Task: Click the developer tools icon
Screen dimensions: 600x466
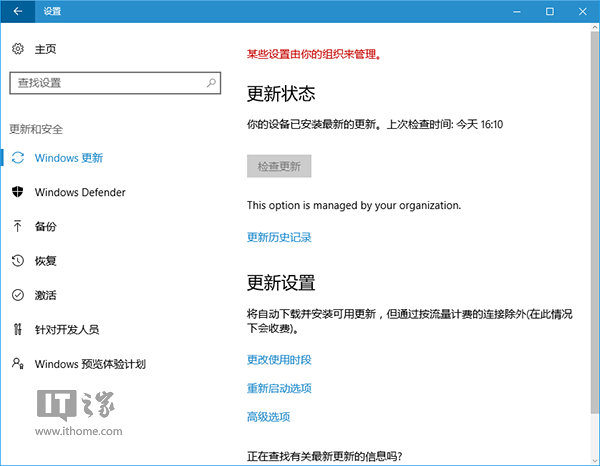Action: click(x=18, y=329)
